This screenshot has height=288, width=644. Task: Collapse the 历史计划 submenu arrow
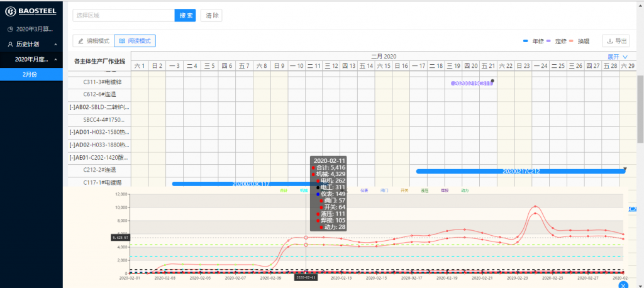pyautogui.click(x=55, y=44)
